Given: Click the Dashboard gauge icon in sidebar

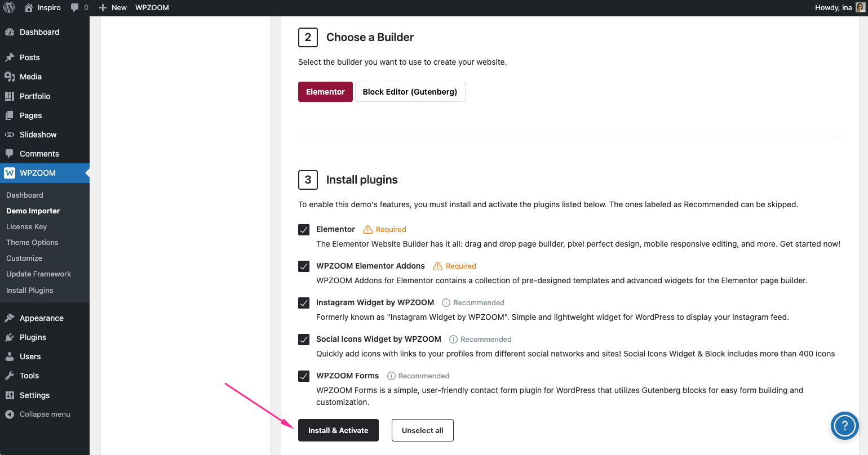Looking at the screenshot, I should [10, 32].
